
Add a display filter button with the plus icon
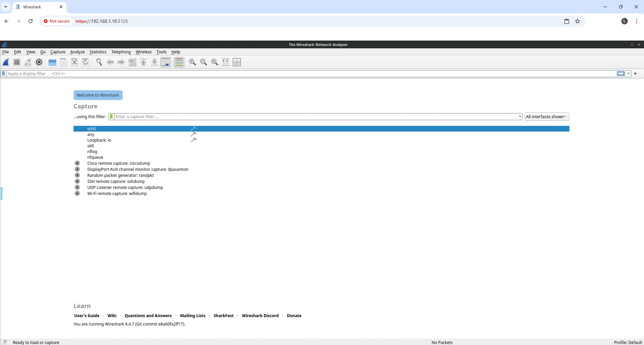click(635, 73)
